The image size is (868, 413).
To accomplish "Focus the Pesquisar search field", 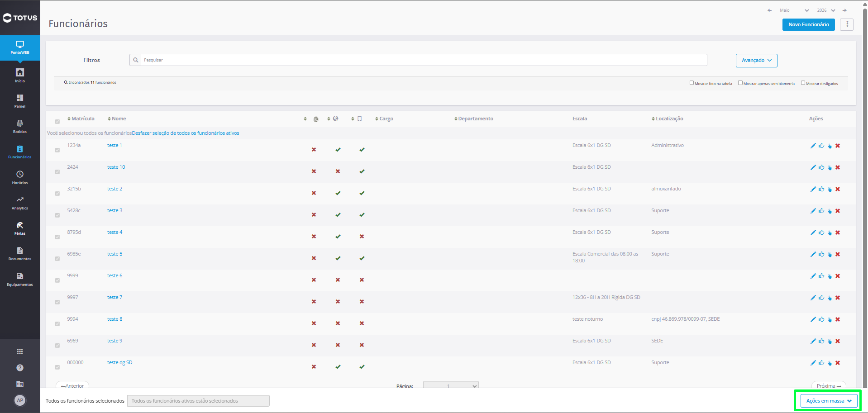I will click(418, 60).
